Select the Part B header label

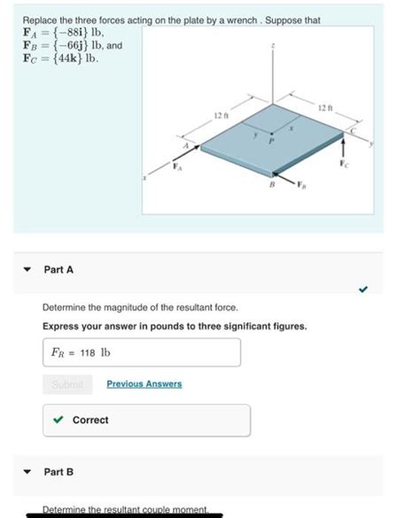(58, 472)
